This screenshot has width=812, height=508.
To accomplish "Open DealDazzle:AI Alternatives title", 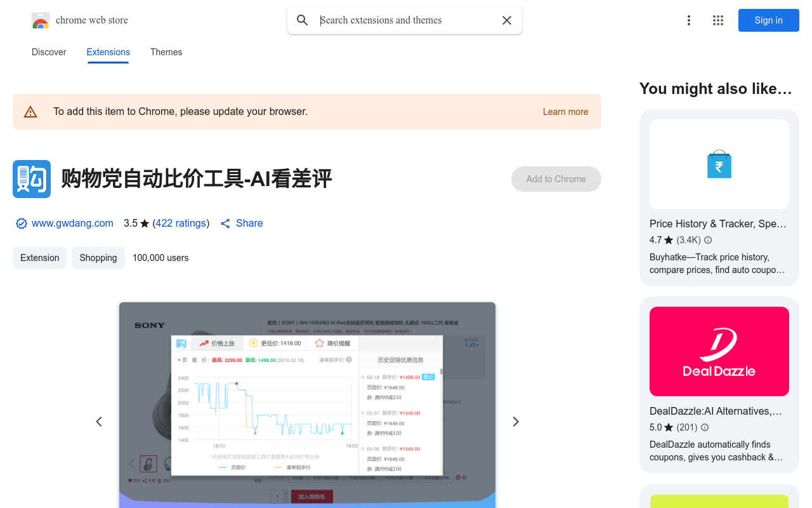I will pyautogui.click(x=716, y=411).
